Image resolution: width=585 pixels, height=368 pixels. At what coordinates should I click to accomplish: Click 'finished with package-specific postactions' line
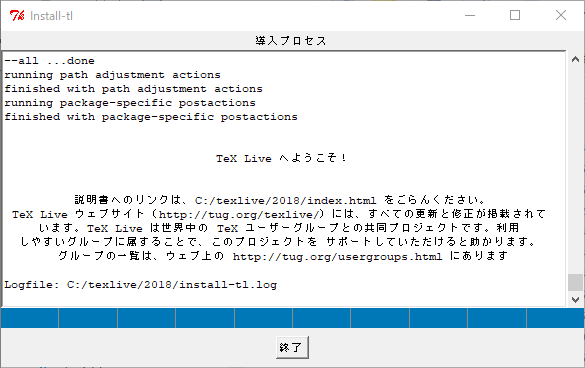click(x=151, y=117)
